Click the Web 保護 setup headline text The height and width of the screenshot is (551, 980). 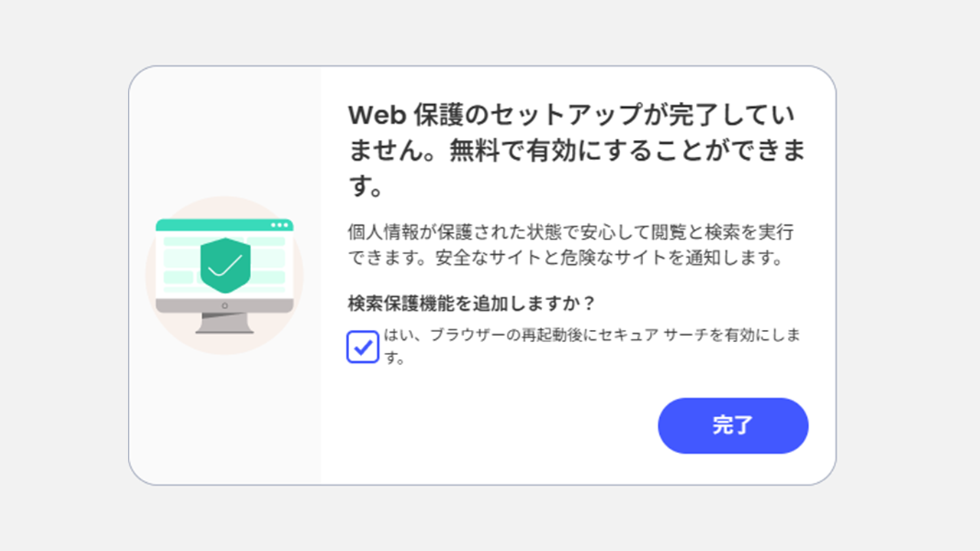574,145
